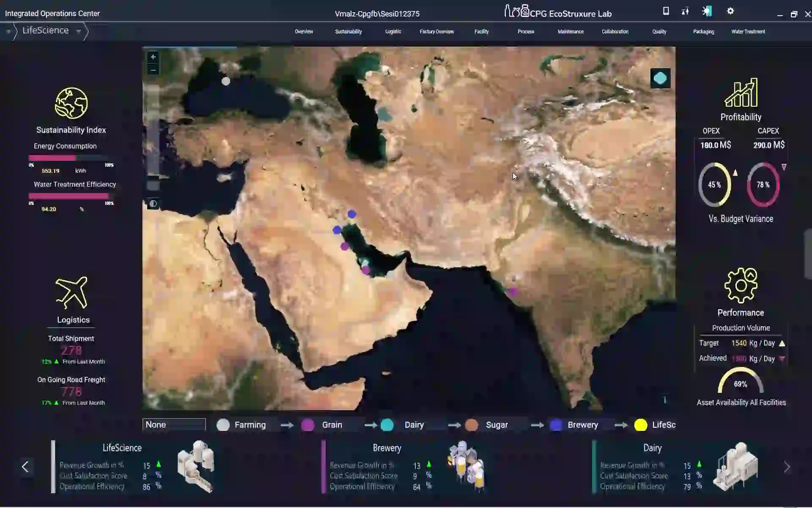This screenshot has height=508, width=812.
Task: Switch to the Sustainability tab
Action: point(348,32)
